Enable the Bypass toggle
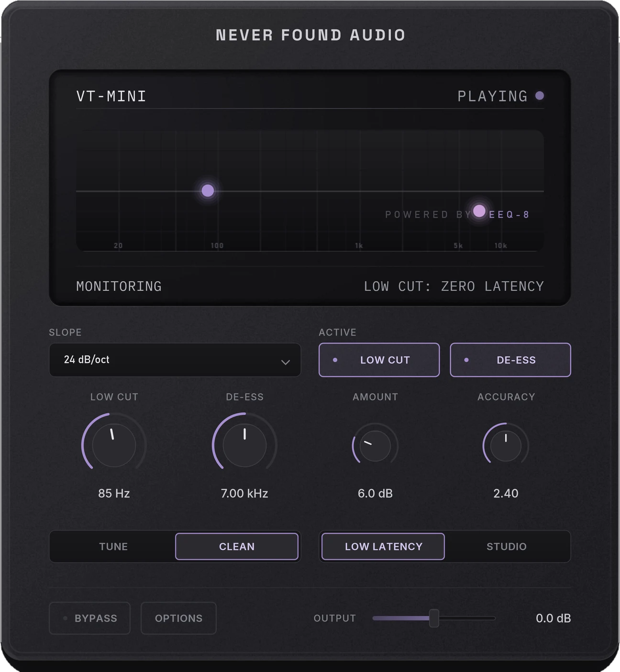 90,618
